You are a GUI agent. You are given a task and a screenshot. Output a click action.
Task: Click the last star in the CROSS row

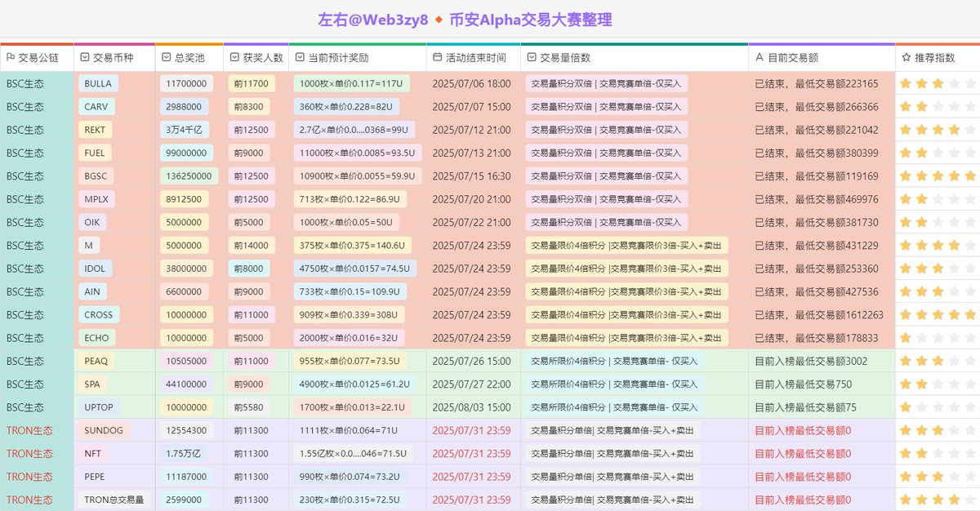click(x=970, y=314)
